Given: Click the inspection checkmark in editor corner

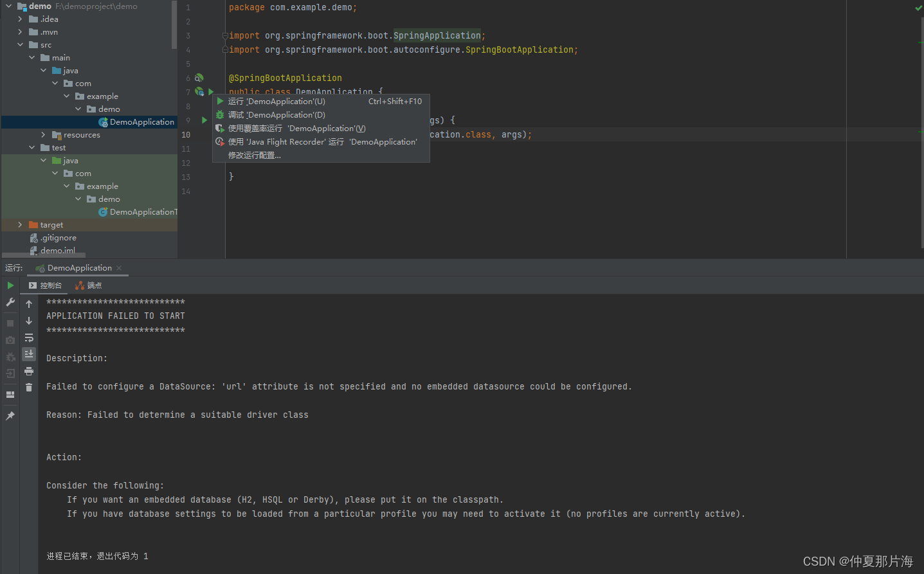Looking at the screenshot, I should click(x=918, y=8).
